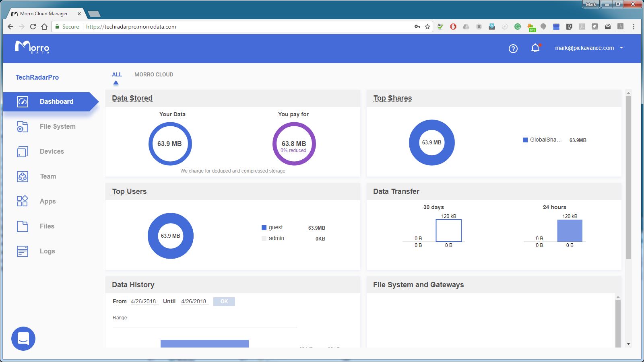This screenshot has width=644, height=362.
Task: Open the notifications bell
Action: [x=535, y=48]
